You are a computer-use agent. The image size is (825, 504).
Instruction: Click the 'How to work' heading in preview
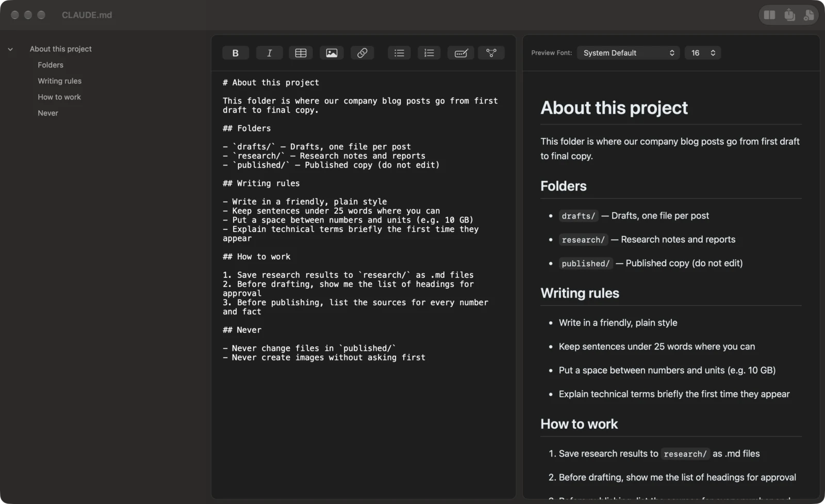(x=579, y=424)
